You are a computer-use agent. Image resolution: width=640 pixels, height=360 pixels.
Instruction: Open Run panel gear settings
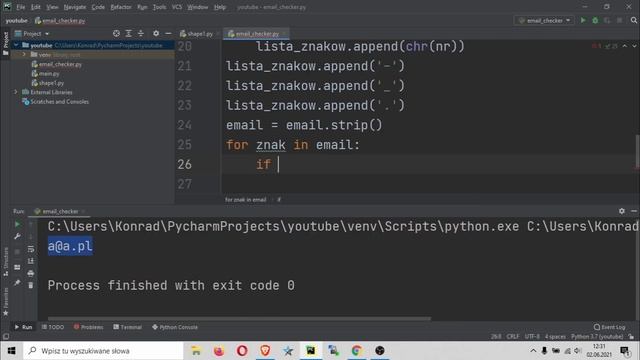[x=622, y=211]
